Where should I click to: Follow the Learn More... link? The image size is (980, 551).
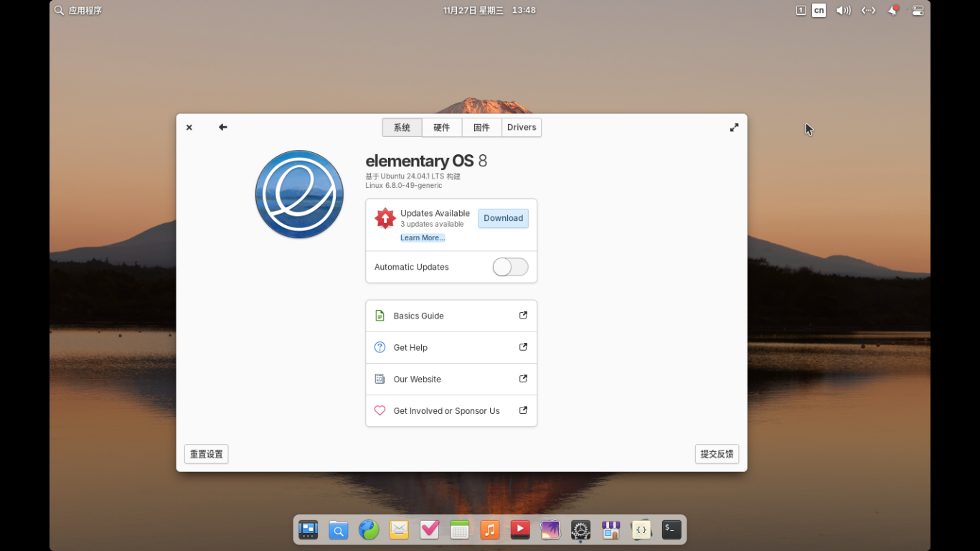[423, 237]
